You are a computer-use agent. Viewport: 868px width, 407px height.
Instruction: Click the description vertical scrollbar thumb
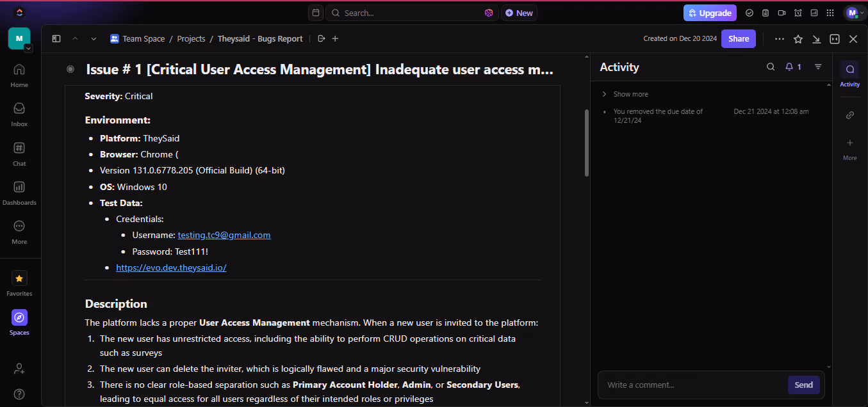tap(586, 143)
